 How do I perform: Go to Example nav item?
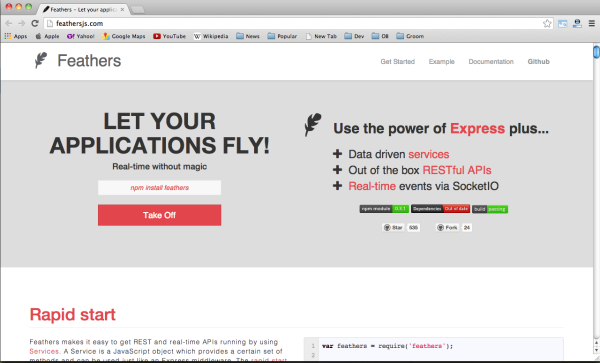442,62
